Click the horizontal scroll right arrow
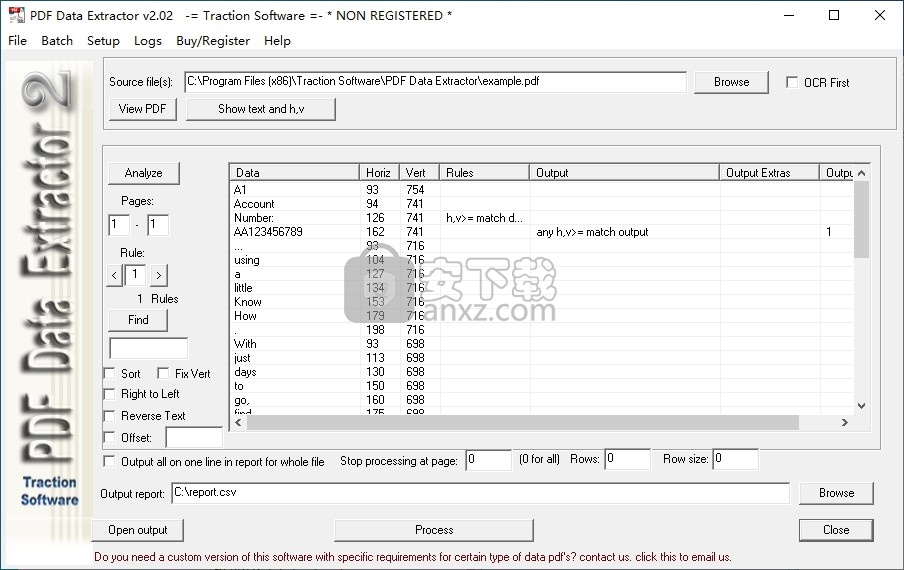 845,422
